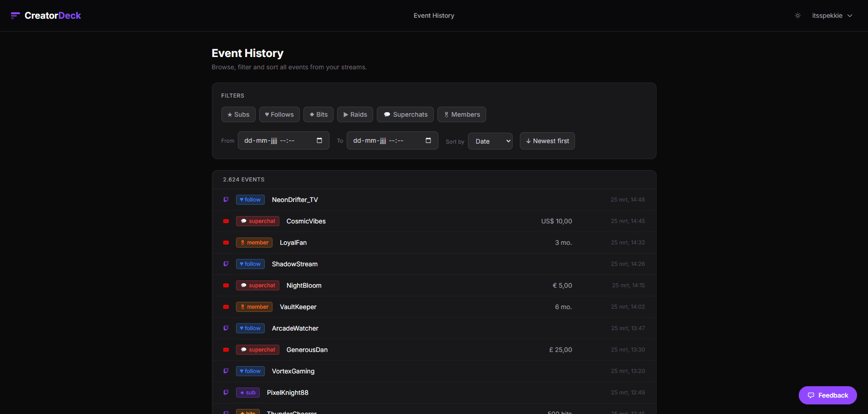The image size is (868, 414).
Task: Open the To date calendar picker icon
Action: pyautogui.click(x=428, y=140)
